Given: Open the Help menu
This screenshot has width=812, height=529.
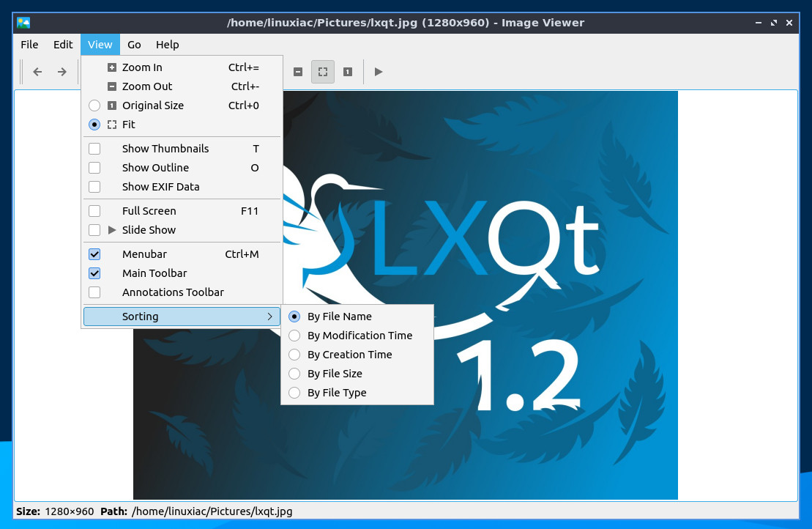Looking at the screenshot, I should coord(167,45).
